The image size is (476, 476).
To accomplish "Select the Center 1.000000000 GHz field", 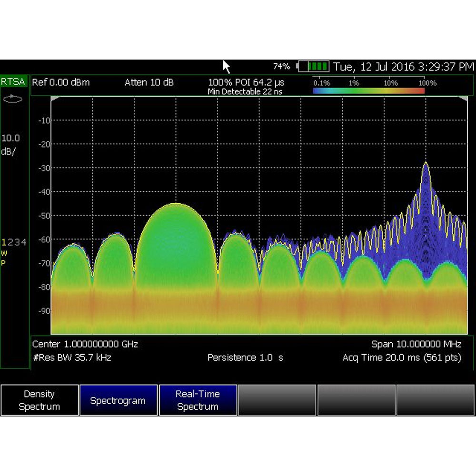I will pyautogui.click(x=85, y=344).
